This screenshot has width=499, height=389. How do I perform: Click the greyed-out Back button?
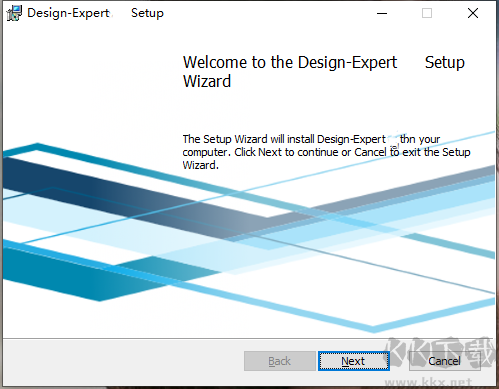(280, 361)
